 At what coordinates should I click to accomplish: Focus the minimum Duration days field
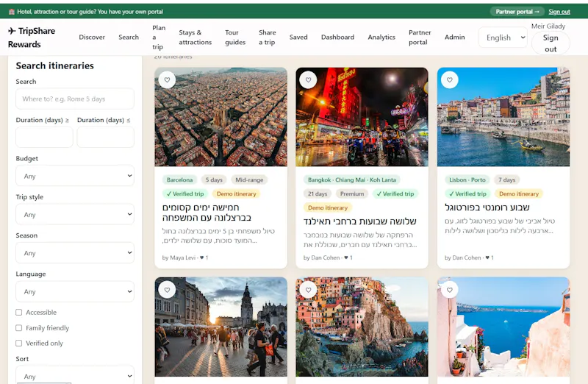coord(44,137)
